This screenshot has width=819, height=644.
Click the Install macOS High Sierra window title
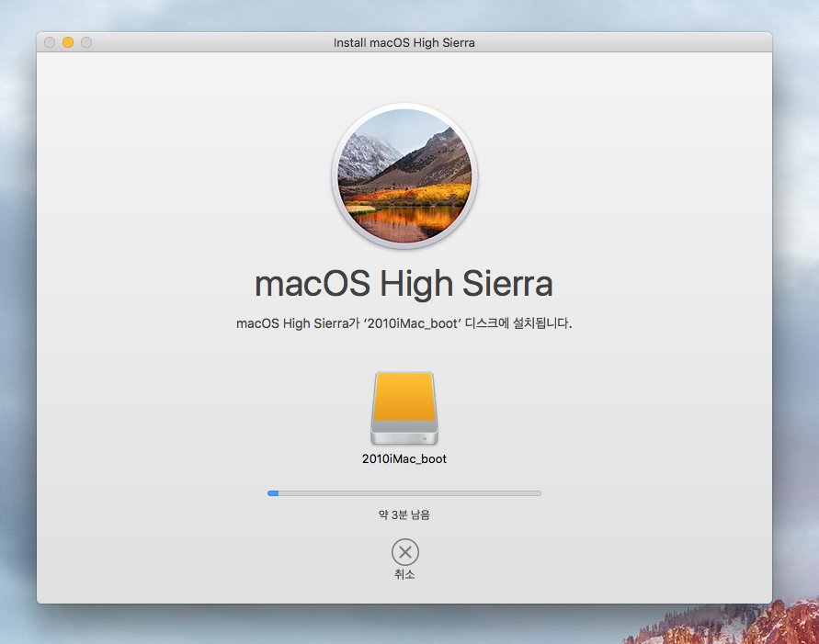404,43
